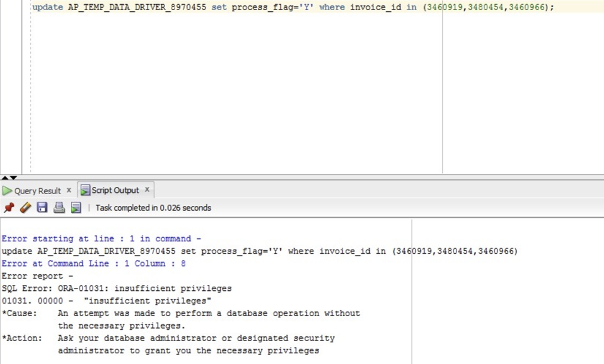Save the script output to file
The image size is (604, 364).
coord(42,208)
